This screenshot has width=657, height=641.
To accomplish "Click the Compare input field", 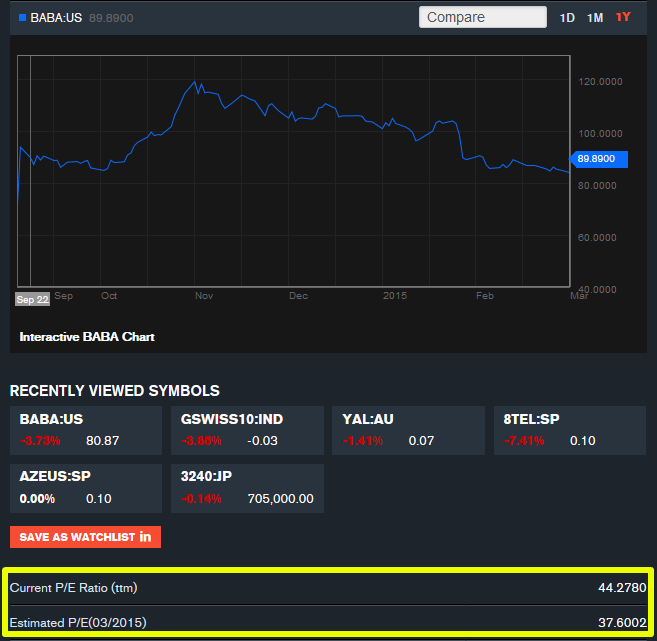I will pos(483,17).
